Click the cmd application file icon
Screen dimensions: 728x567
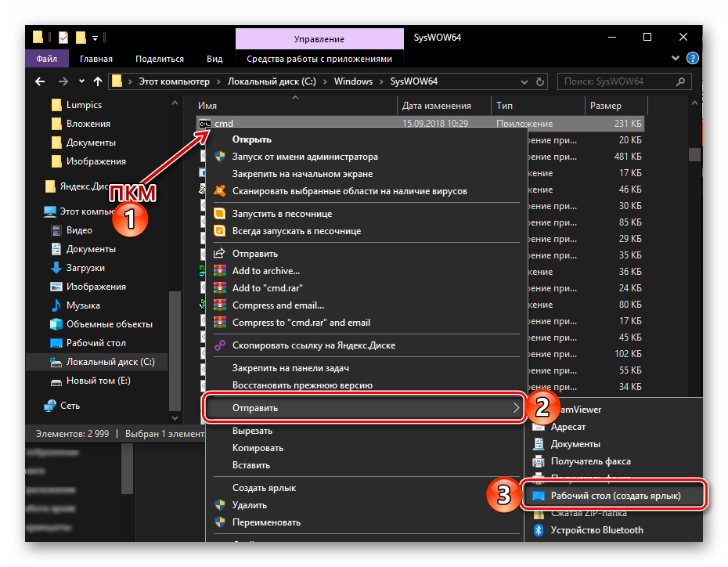(x=204, y=124)
